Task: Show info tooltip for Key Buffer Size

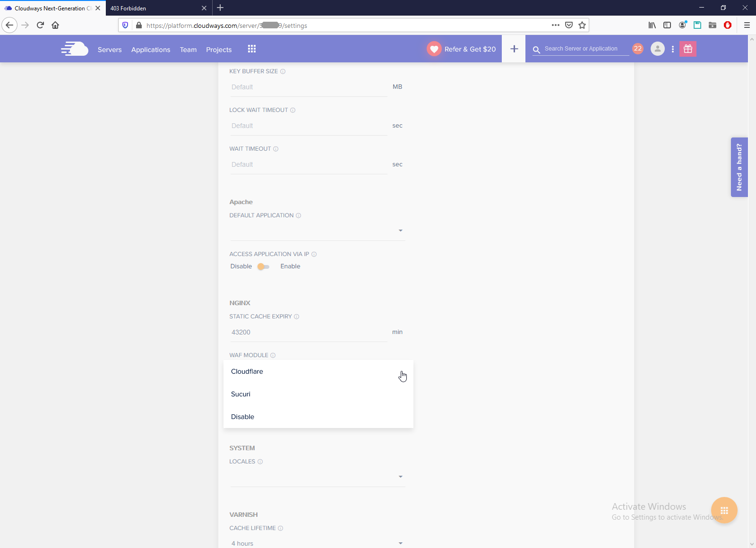Action: point(283,71)
